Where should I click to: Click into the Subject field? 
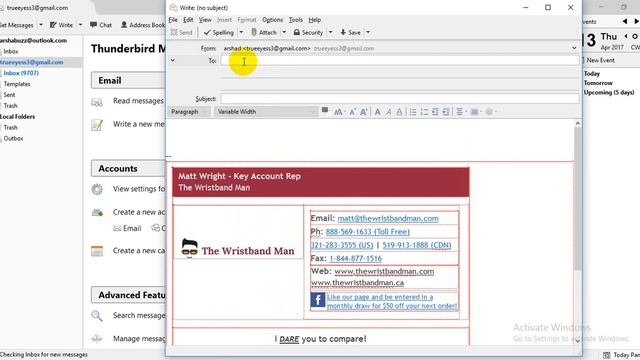coord(400,99)
